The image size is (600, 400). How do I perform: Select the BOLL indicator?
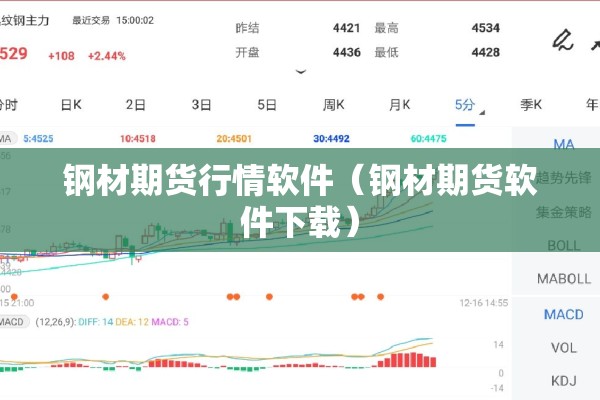pos(564,245)
